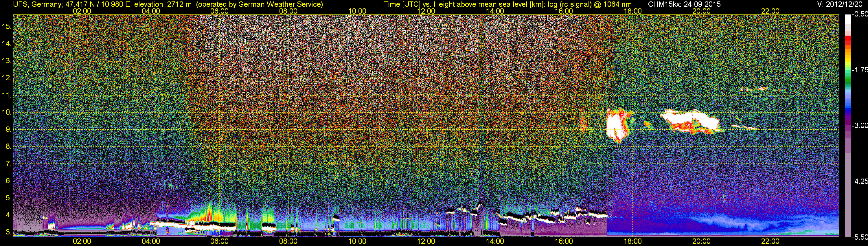The height and width of the screenshot is (246, 868).
Task: Click the 10:00 label on the bottom time axis
Action: (x=357, y=241)
